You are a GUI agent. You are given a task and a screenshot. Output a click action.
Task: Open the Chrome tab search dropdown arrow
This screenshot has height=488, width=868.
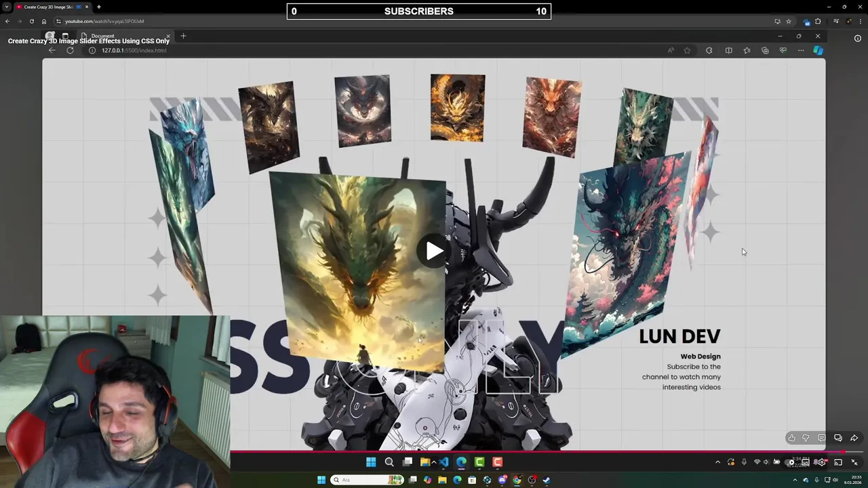pos(7,7)
